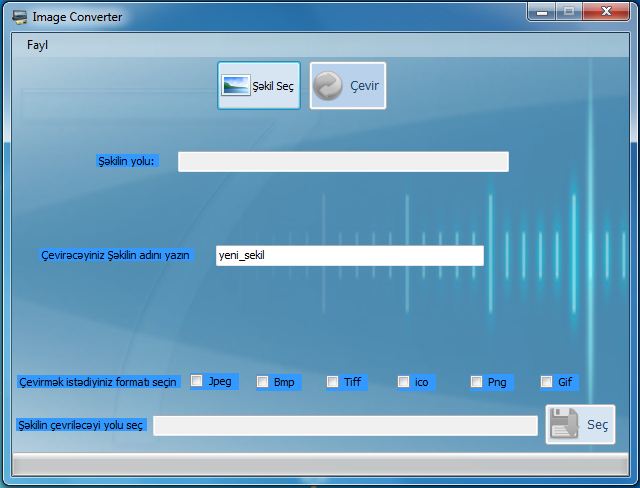Tick the Bmp format checkbox
Screen dimensions: 640x488
tap(263, 381)
